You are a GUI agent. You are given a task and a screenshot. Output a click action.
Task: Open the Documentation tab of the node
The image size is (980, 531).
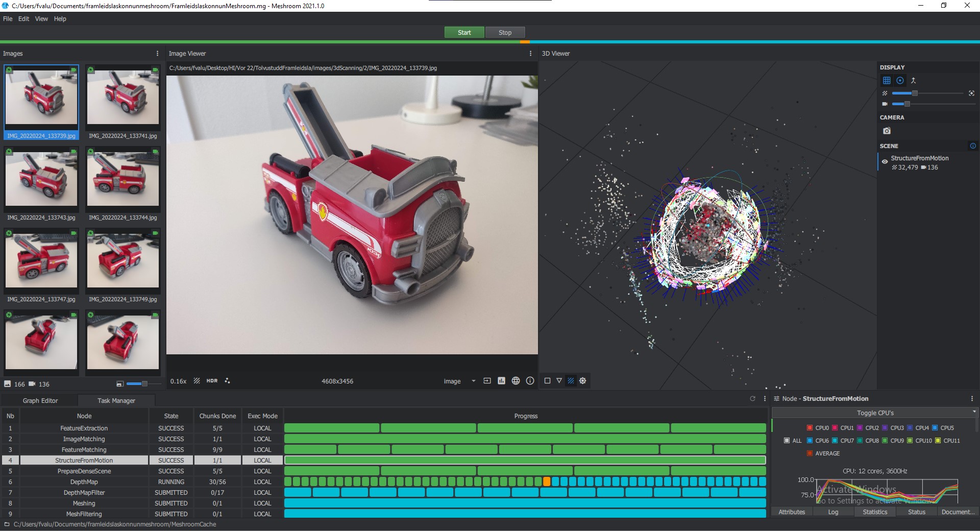pos(958,512)
